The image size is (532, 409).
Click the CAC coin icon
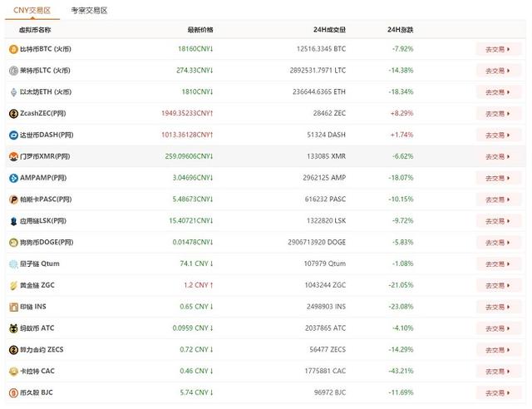(x=13, y=372)
